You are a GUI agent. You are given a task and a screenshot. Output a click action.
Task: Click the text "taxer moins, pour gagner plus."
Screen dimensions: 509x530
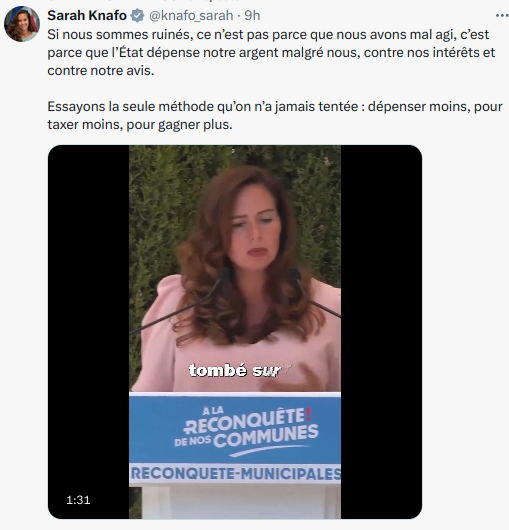pos(140,125)
